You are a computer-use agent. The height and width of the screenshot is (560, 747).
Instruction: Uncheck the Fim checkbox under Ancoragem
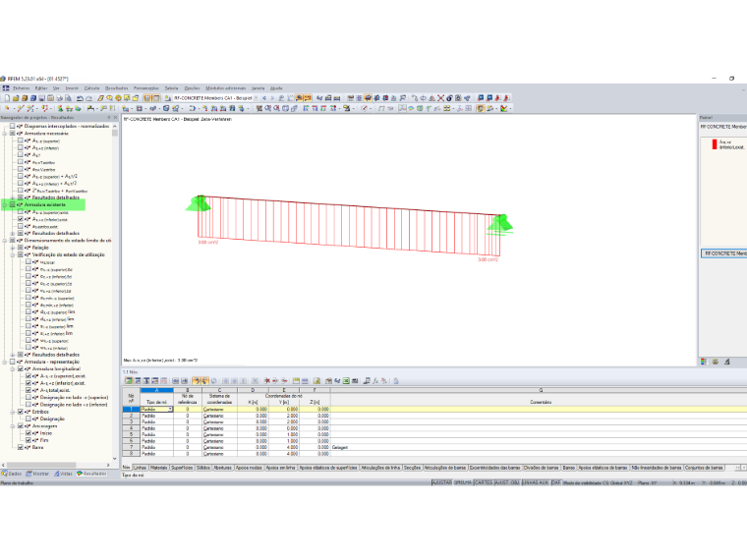click(x=29, y=440)
